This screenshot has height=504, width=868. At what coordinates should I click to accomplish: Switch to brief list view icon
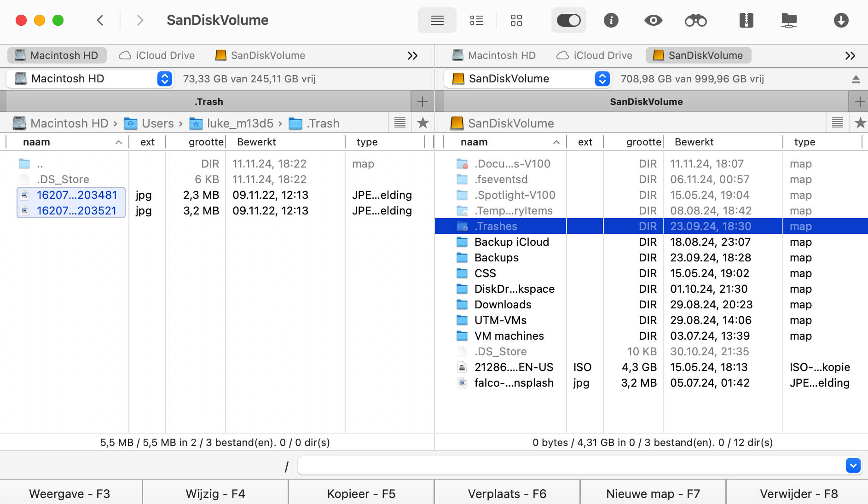point(477,20)
